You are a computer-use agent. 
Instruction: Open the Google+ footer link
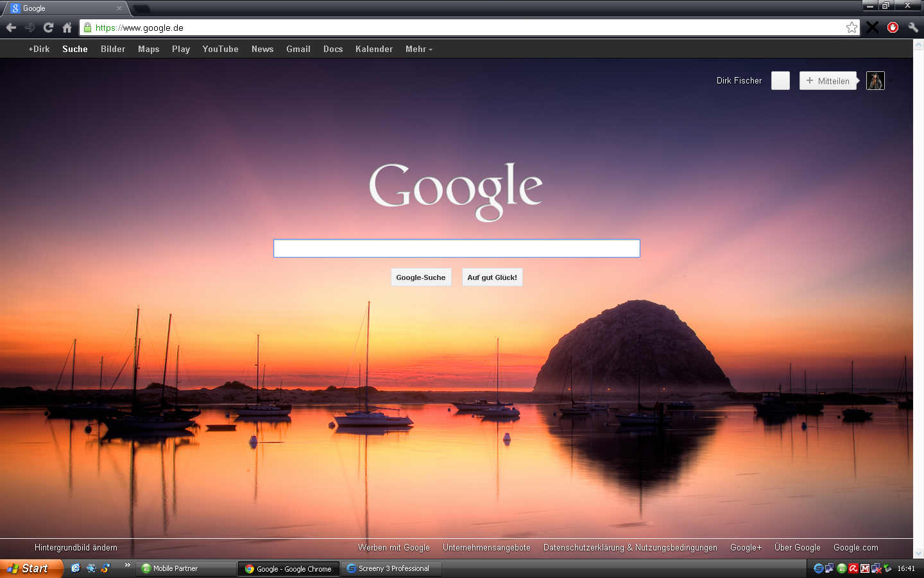pos(746,548)
